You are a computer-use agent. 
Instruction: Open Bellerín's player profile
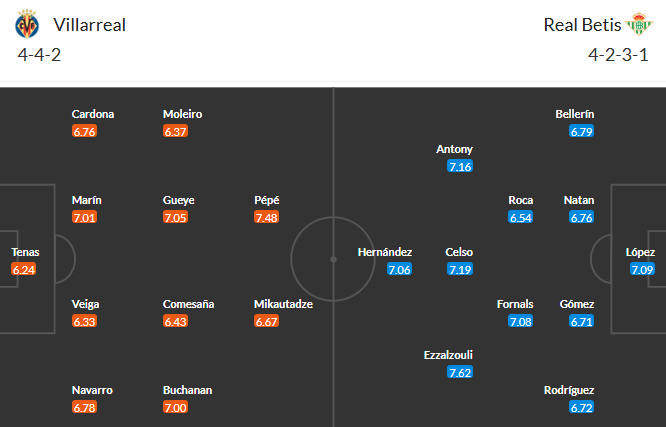click(x=575, y=114)
